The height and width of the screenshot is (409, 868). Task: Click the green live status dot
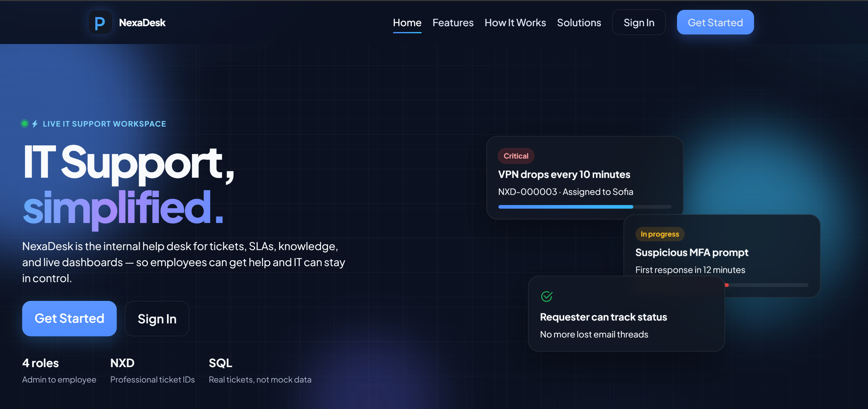25,124
